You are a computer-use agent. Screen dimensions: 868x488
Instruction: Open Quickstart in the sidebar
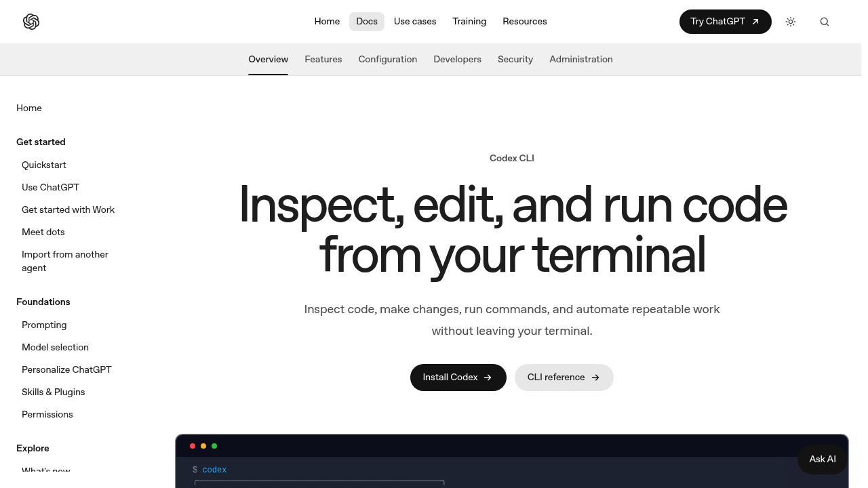pos(44,165)
